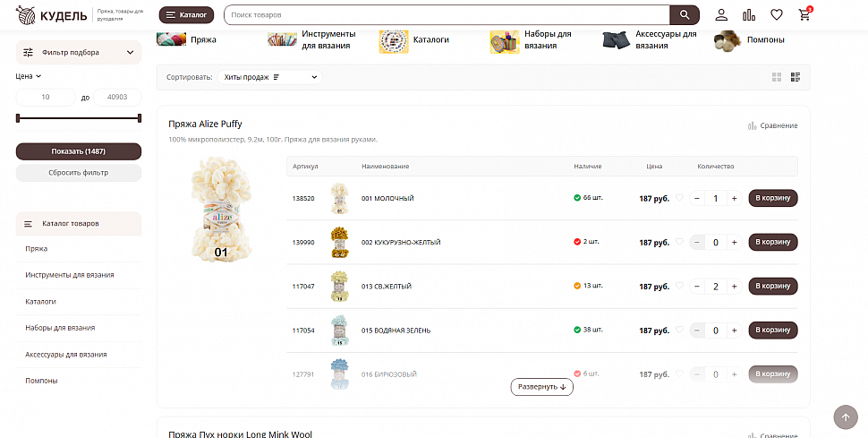The width and height of the screenshot is (868, 438).
Task: Open the favorites heart icon in header
Action: coord(777,15)
